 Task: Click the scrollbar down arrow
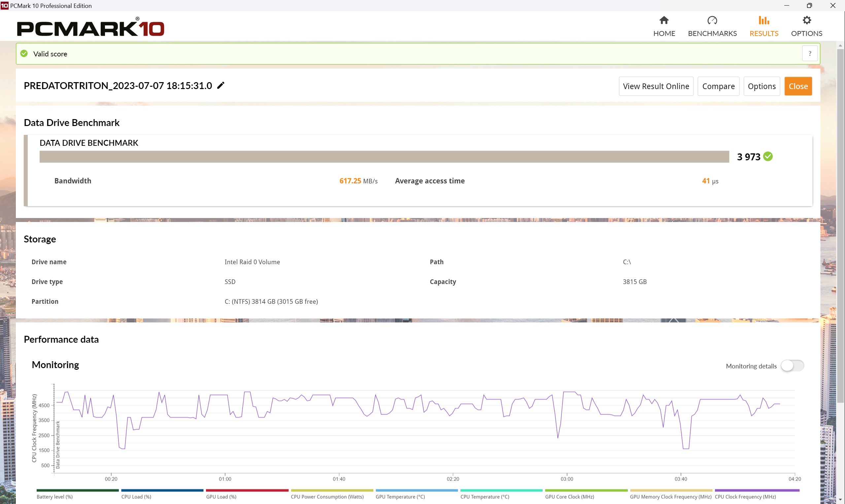click(840, 500)
